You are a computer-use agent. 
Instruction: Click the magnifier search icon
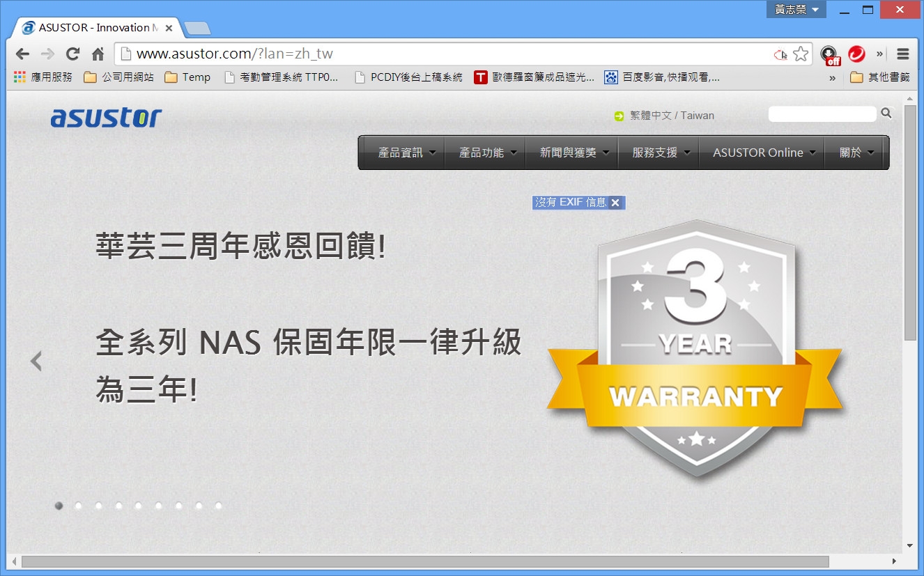pos(886,113)
